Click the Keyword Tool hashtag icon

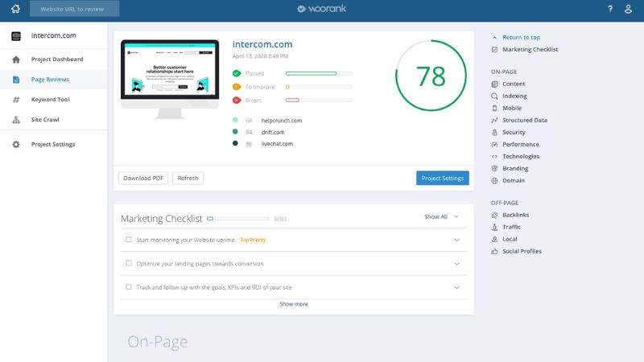[x=16, y=100]
